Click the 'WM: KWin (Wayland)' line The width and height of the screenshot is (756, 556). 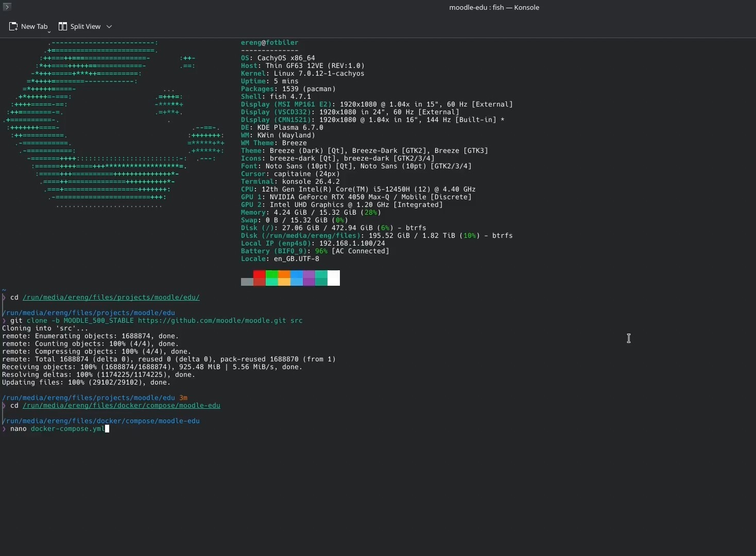click(x=278, y=135)
